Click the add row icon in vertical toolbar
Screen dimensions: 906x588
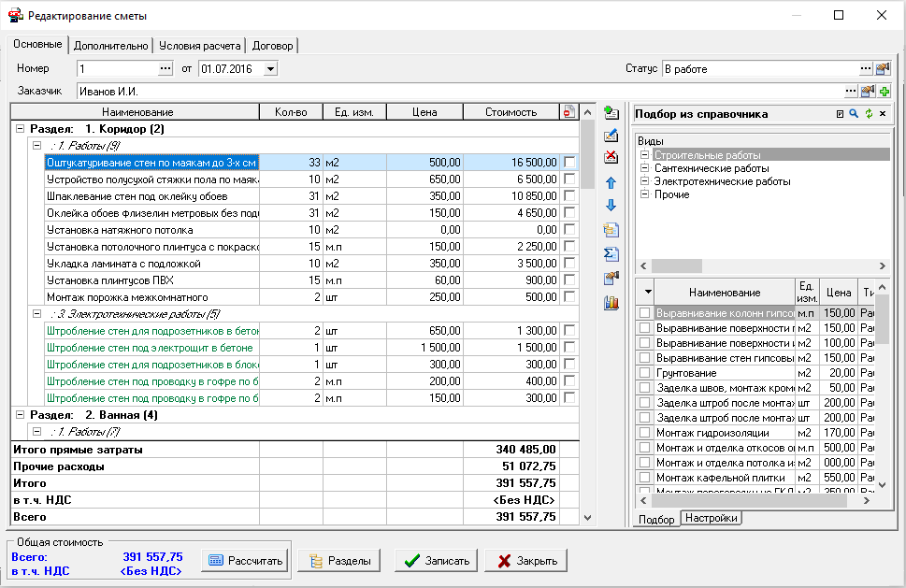tap(611, 113)
